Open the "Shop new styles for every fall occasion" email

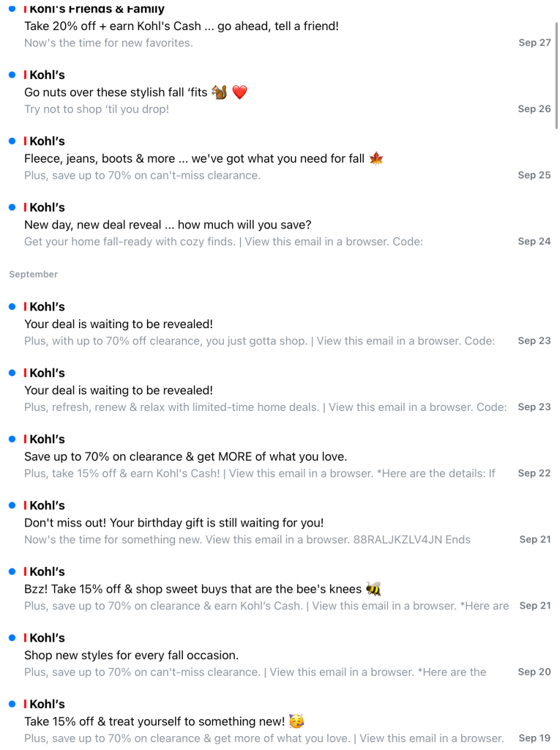click(132, 656)
